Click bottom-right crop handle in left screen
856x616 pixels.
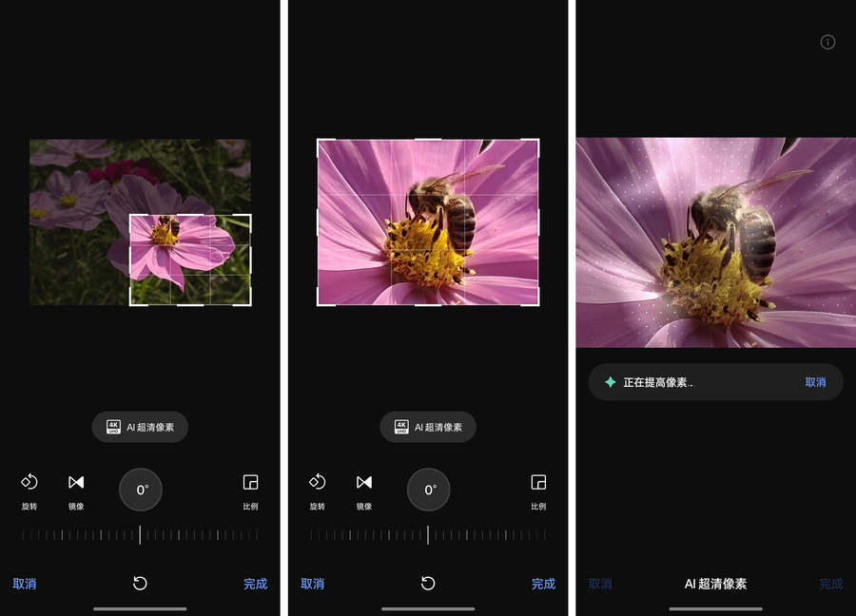(250, 304)
